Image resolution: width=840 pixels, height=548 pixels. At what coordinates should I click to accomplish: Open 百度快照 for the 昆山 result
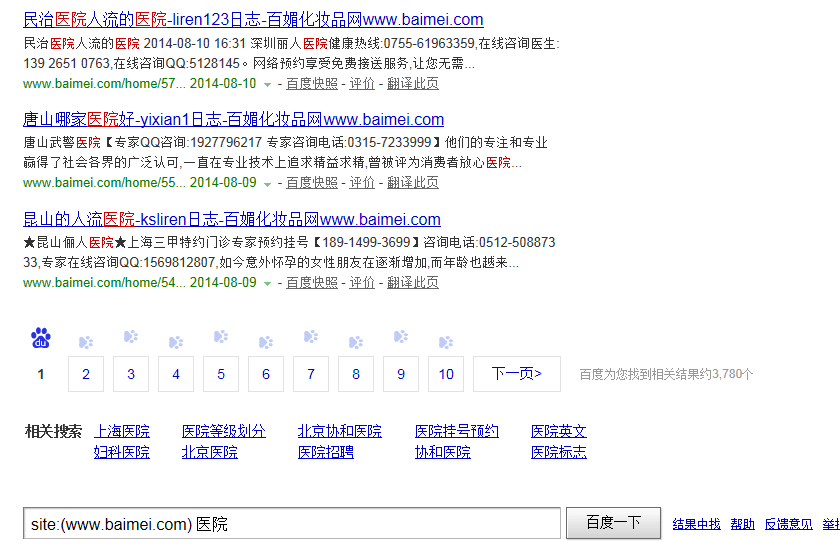pos(312,282)
